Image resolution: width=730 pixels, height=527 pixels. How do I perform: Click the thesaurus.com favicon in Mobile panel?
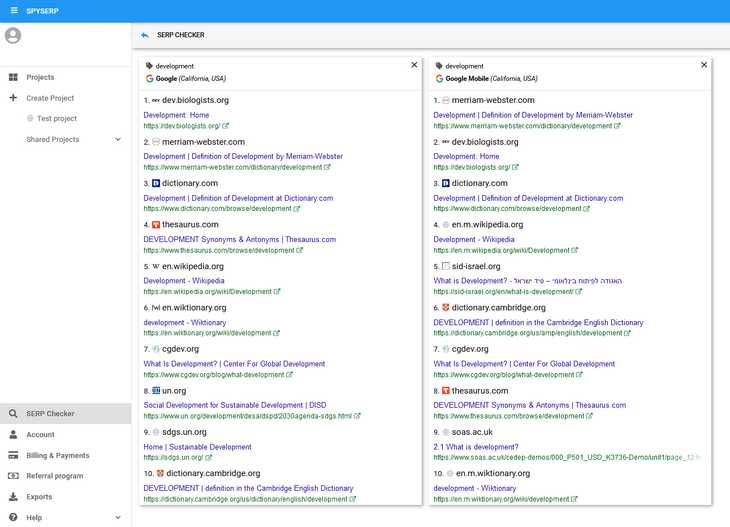[x=446, y=391]
